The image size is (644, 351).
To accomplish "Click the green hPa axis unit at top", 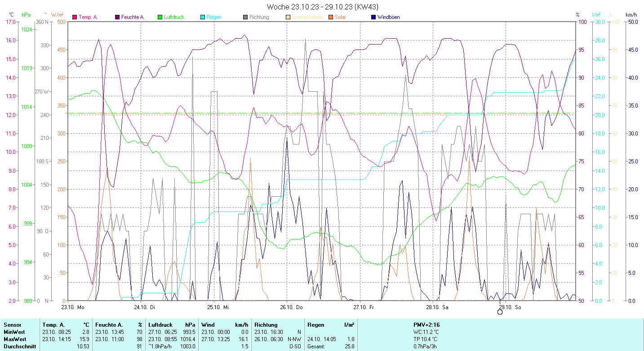I will [x=26, y=15].
